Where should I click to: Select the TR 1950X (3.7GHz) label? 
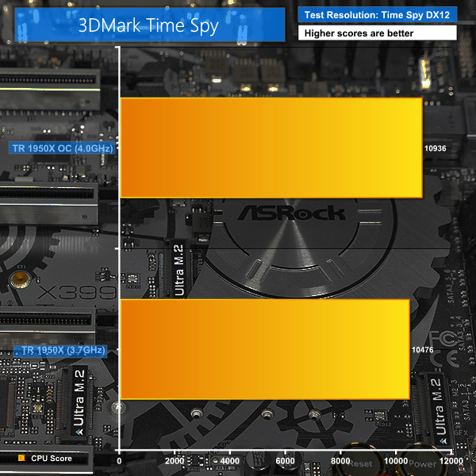[x=60, y=351]
